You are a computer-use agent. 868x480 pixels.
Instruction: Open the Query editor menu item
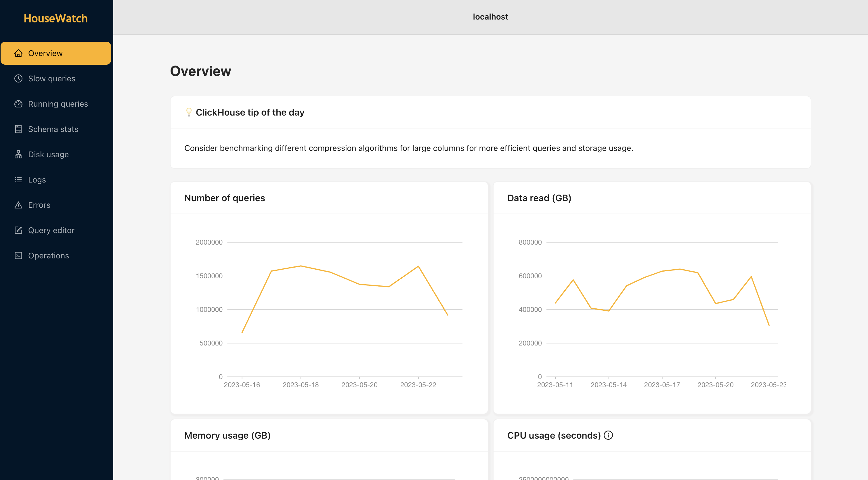[x=51, y=230]
